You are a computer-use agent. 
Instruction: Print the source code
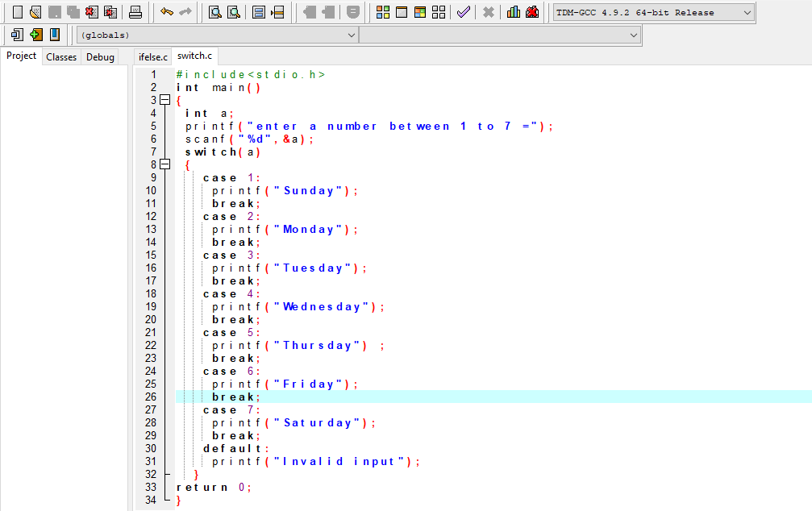point(135,11)
